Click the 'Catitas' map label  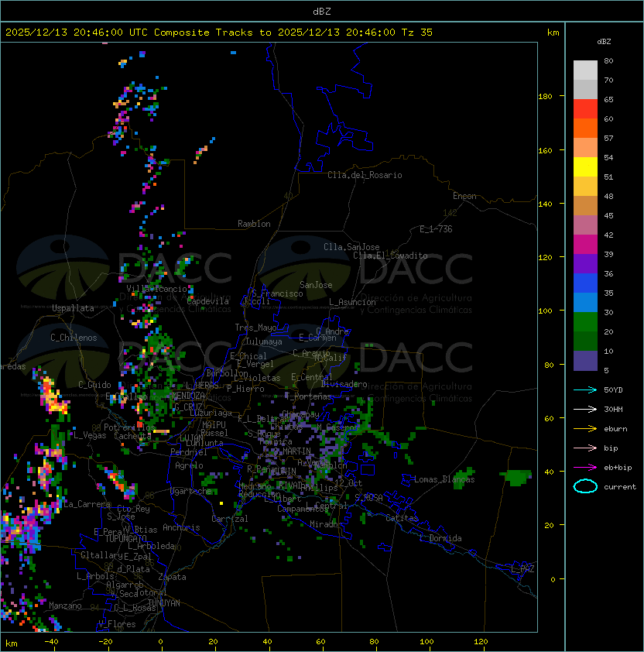coord(402,518)
